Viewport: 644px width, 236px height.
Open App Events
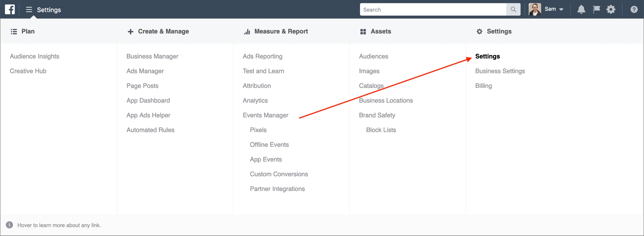point(266,159)
